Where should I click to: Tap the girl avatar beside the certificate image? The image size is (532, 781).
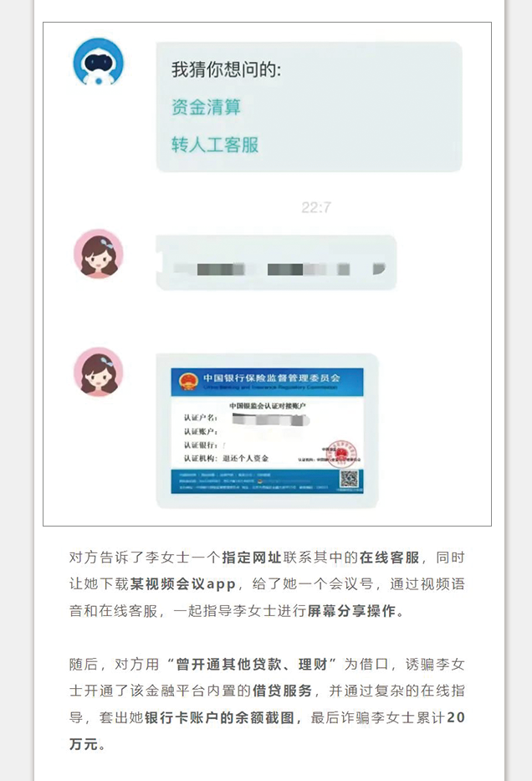point(99,372)
